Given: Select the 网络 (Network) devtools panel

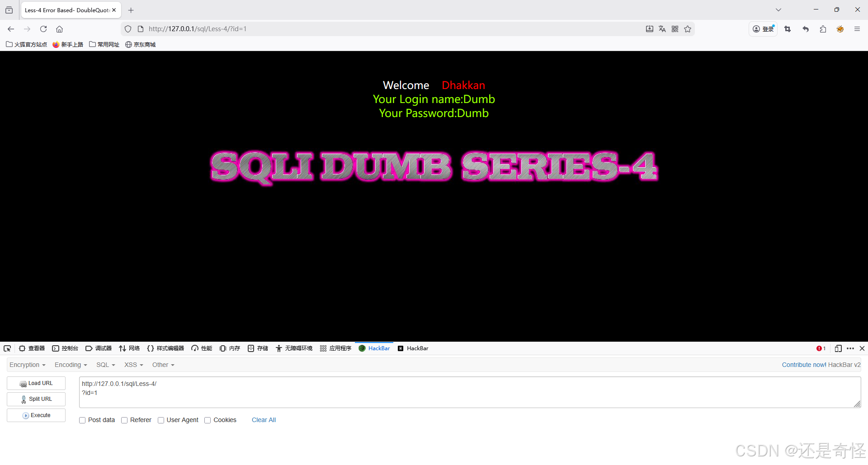Looking at the screenshot, I should click(x=129, y=348).
